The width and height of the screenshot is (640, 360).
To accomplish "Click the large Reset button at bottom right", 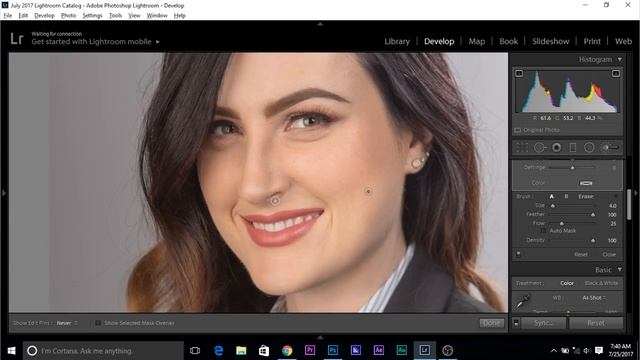I will pyautogui.click(x=596, y=323).
